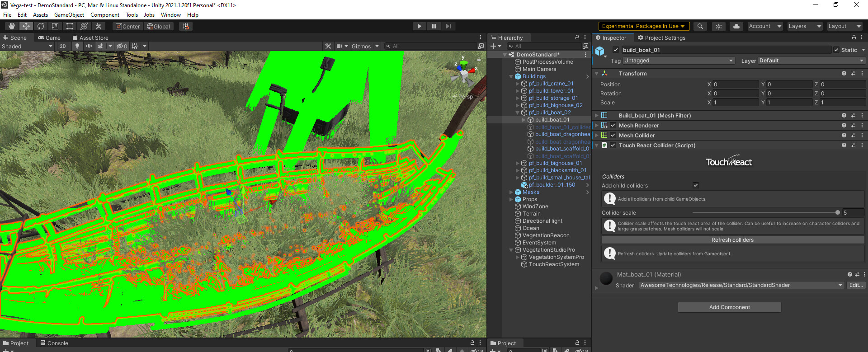Select the Rotate tool

(41, 26)
